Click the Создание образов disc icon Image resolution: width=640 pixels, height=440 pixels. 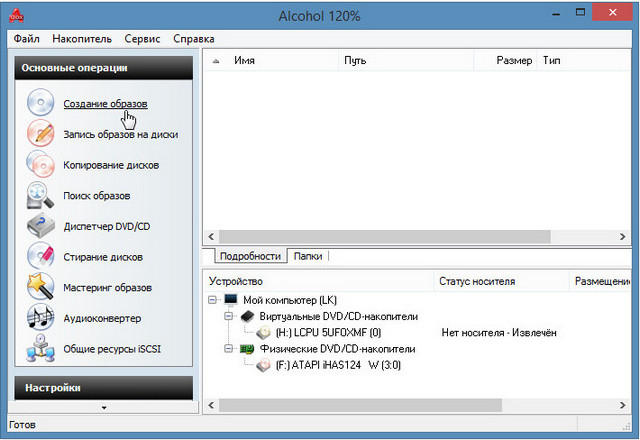tap(40, 102)
